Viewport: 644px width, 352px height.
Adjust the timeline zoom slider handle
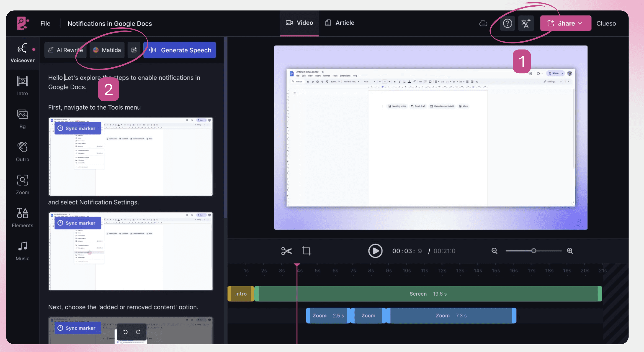pos(534,251)
